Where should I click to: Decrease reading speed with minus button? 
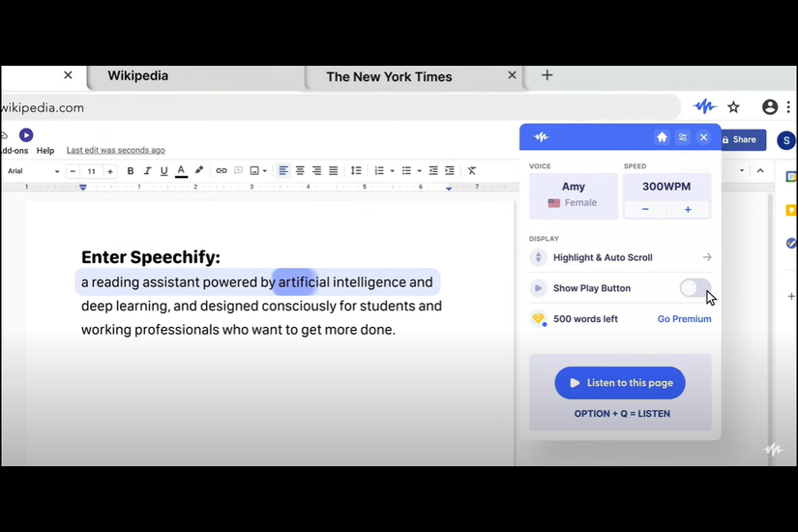click(x=645, y=209)
